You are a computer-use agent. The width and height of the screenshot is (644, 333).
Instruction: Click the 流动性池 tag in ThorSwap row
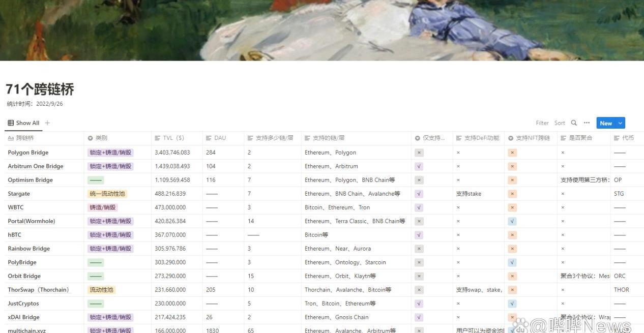point(102,290)
